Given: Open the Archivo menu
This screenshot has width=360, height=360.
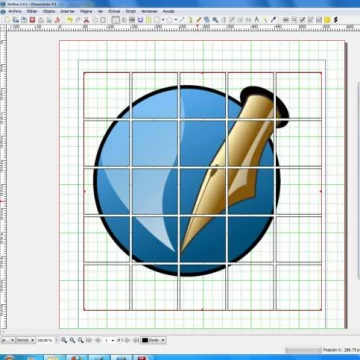Looking at the screenshot, I should point(15,11).
